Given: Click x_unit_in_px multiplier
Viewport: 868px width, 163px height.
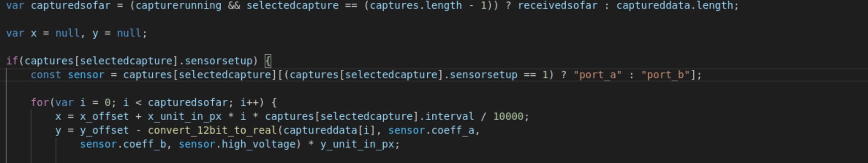Looking at the screenshot, I should pos(185,117).
